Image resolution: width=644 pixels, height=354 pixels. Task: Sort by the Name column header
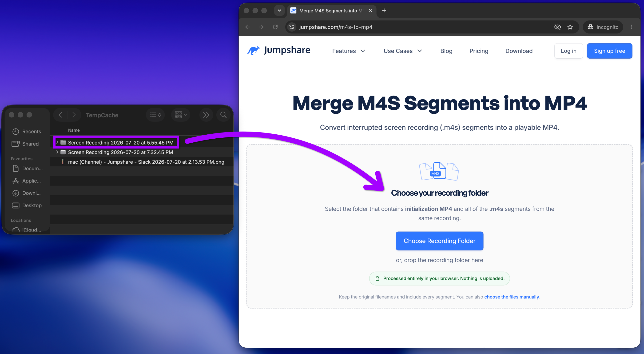coord(74,130)
